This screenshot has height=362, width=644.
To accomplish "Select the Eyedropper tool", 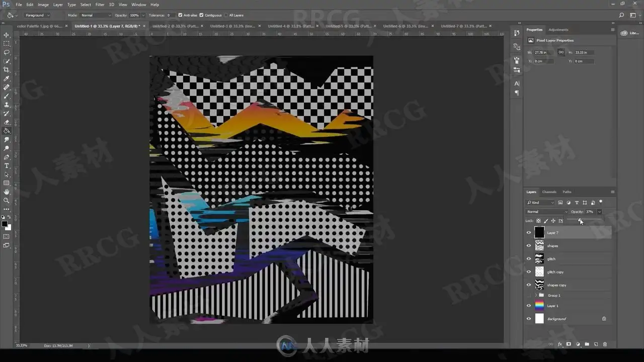I will coord(7,78).
